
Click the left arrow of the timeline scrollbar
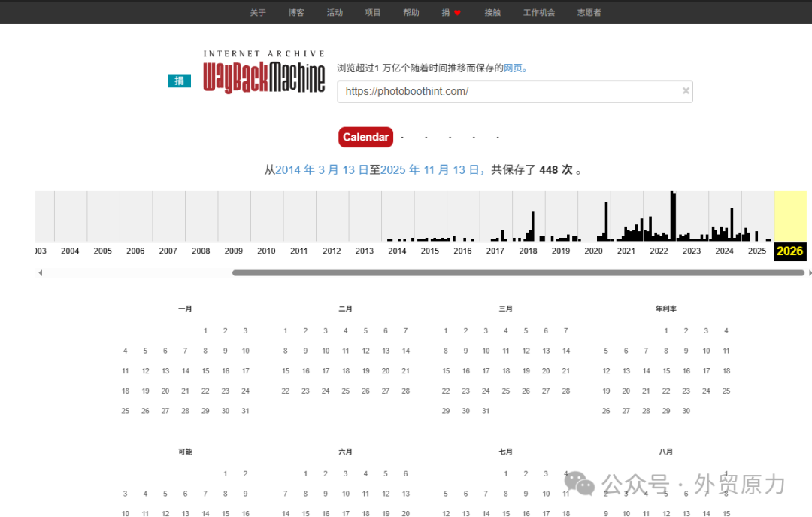click(40, 272)
